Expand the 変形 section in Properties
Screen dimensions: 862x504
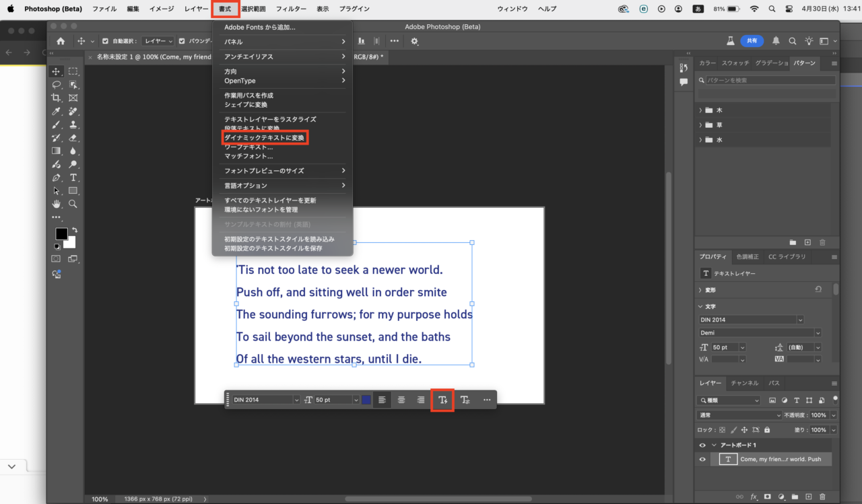tap(700, 290)
